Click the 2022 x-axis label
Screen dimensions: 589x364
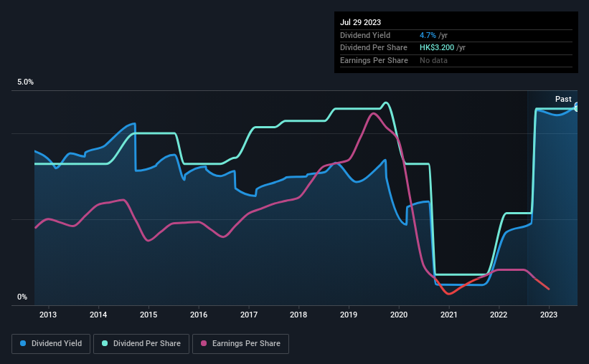tap(499, 315)
